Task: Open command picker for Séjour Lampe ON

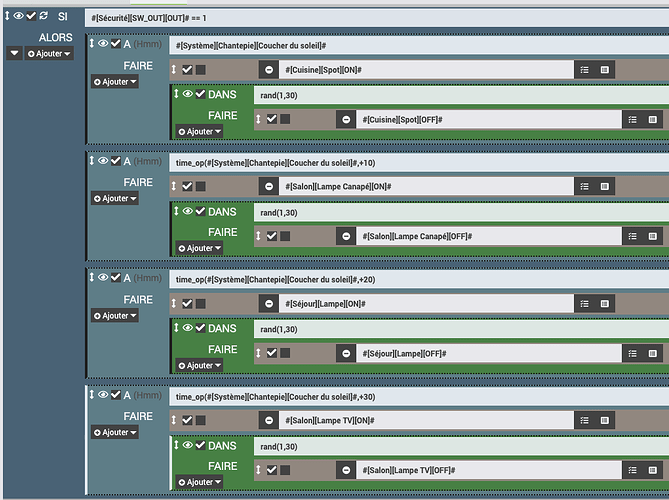Action: [605, 304]
